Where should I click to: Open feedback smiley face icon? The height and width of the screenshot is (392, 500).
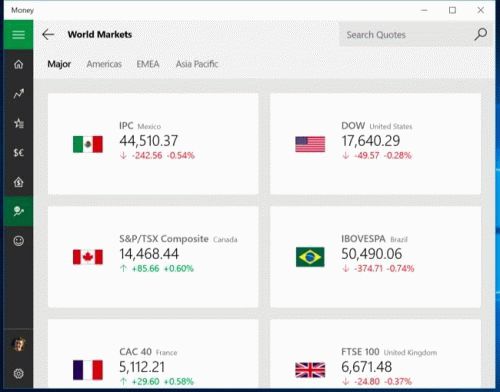coord(18,241)
